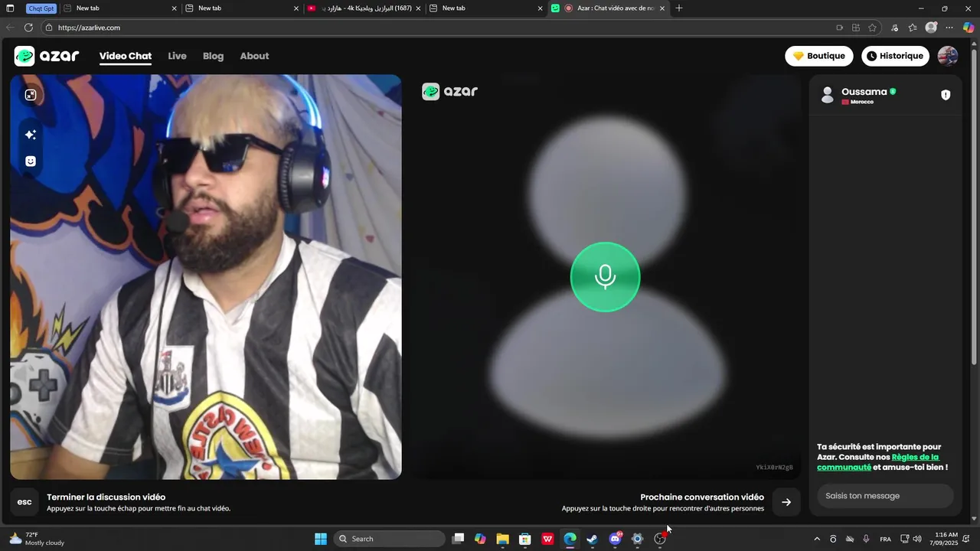Click the favorites star icon in address bar
The image size is (980, 551).
click(872, 28)
